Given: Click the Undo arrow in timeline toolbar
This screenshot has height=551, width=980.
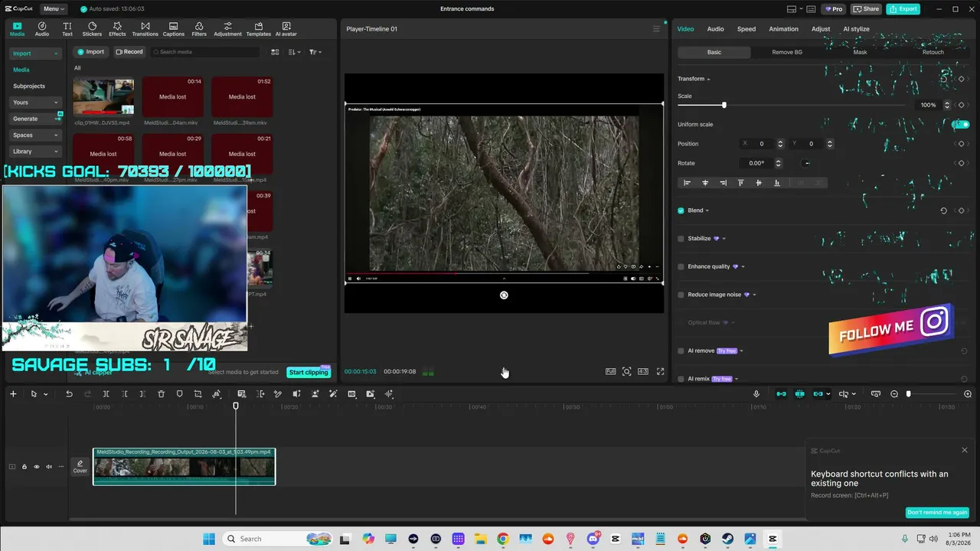Looking at the screenshot, I should [x=69, y=394].
